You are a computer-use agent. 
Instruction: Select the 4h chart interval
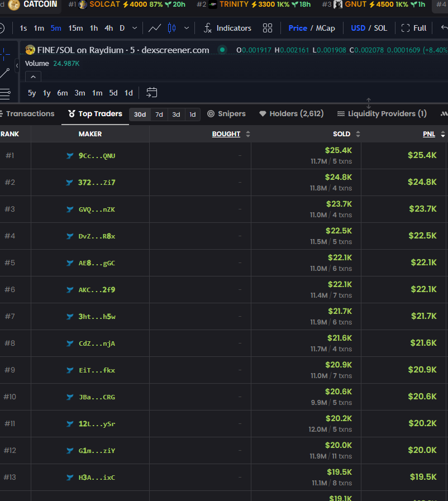pyautogui.click(x=108, y=28)
